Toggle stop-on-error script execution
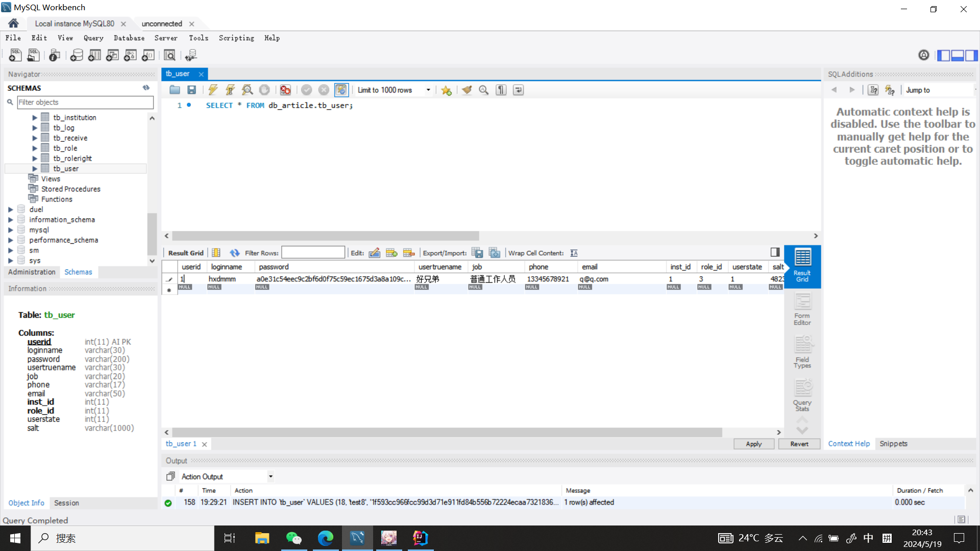The width and height of the screenshot is (980, 551). 285,90
